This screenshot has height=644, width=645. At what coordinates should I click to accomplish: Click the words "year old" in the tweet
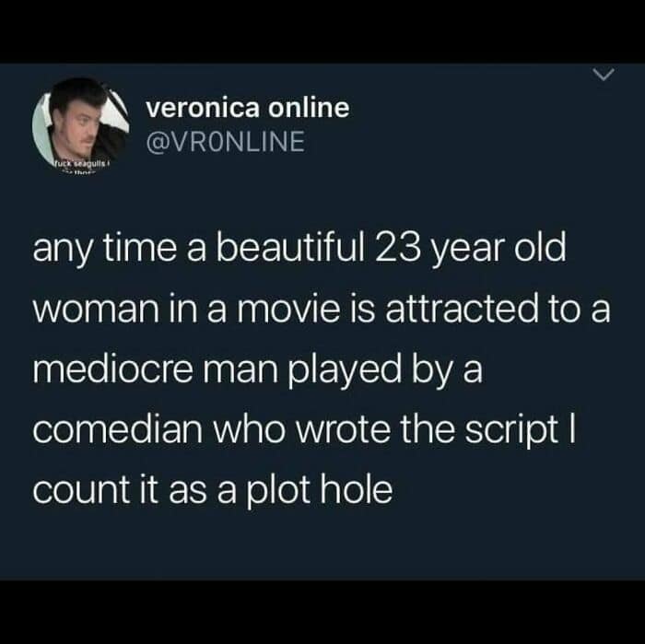pos(498,250)
